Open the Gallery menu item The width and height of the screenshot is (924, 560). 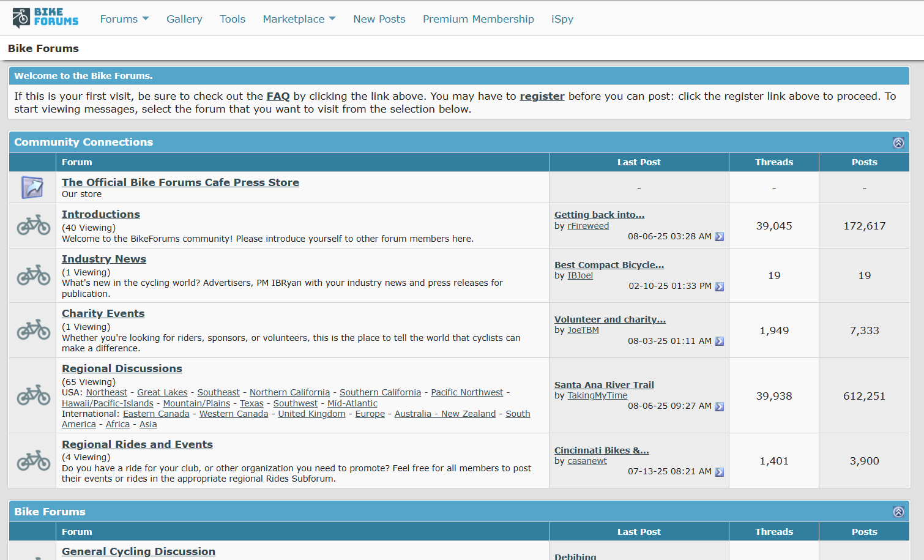tap(184, 19)
